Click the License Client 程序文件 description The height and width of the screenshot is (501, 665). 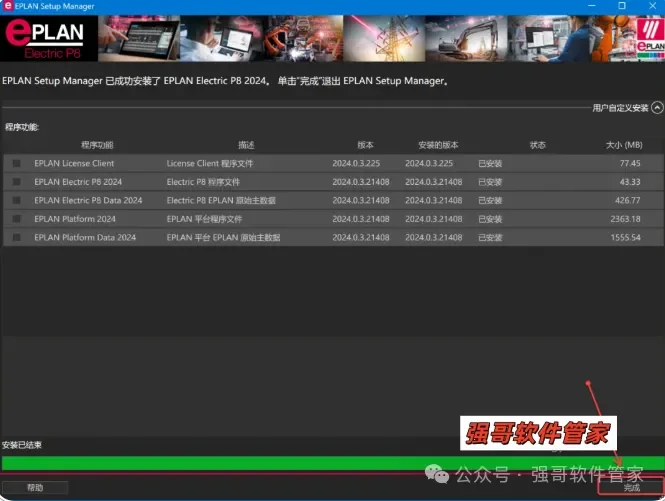[x=210, y=163]
